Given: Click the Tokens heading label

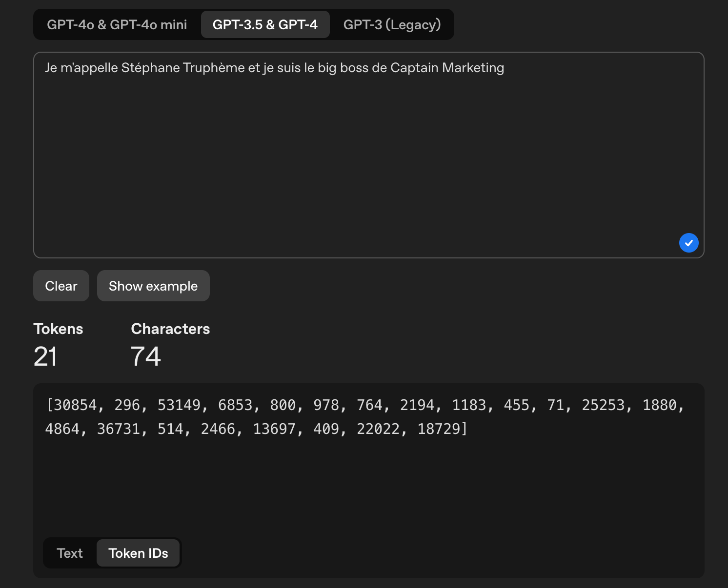Looking at the screenshot, I should (58, 329).
